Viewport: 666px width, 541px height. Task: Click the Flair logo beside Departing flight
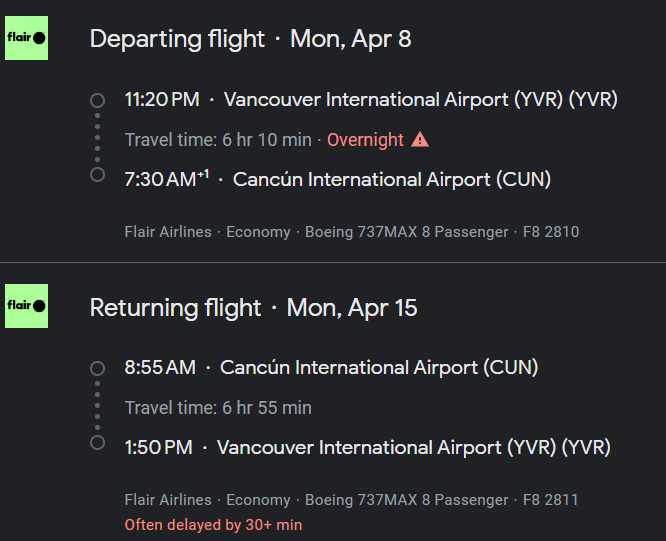[x=26, y=38]
